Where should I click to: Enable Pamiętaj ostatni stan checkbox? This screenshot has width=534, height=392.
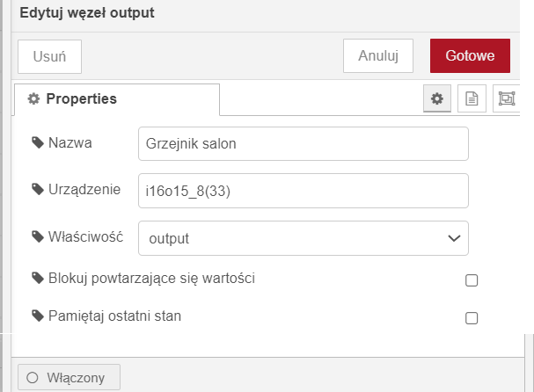(472, 318)
